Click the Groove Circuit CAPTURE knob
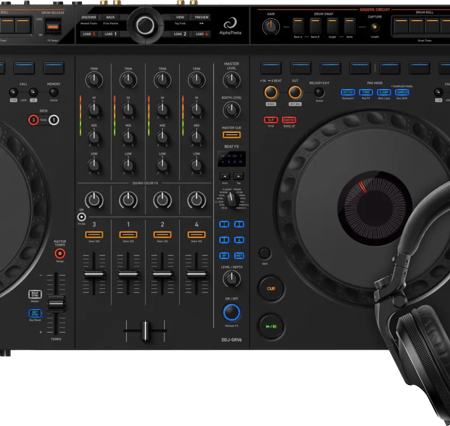The height and width of the screenshot is (426, 450). pos(374,27)
